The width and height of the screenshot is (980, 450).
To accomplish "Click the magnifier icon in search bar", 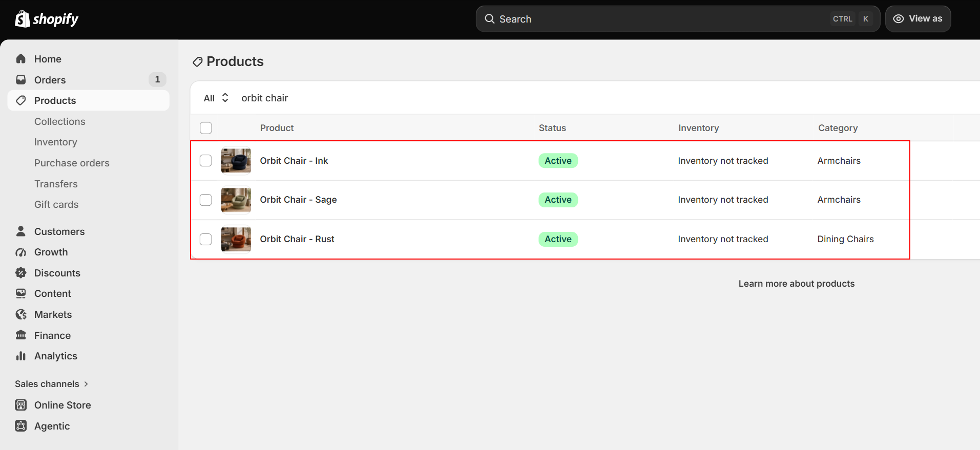I will coord(490,19).
